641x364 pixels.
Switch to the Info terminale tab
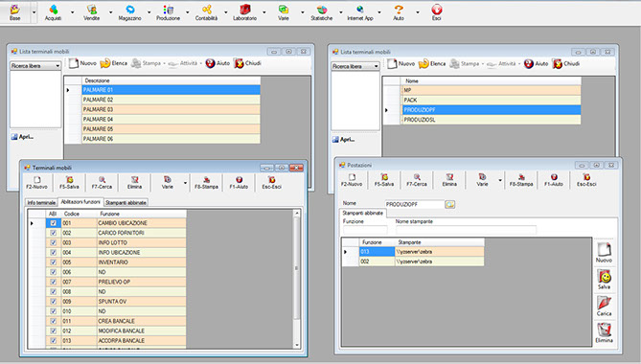[41, 203]
